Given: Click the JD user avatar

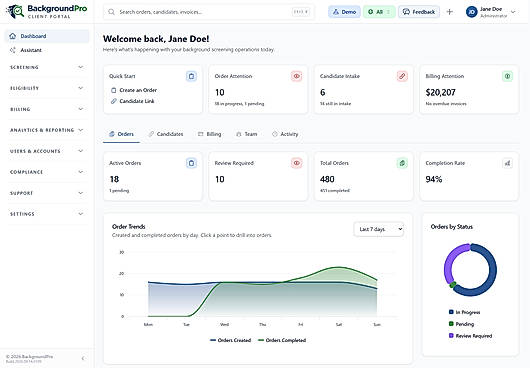Looking at the screenshot, I should tap(472, 12).
